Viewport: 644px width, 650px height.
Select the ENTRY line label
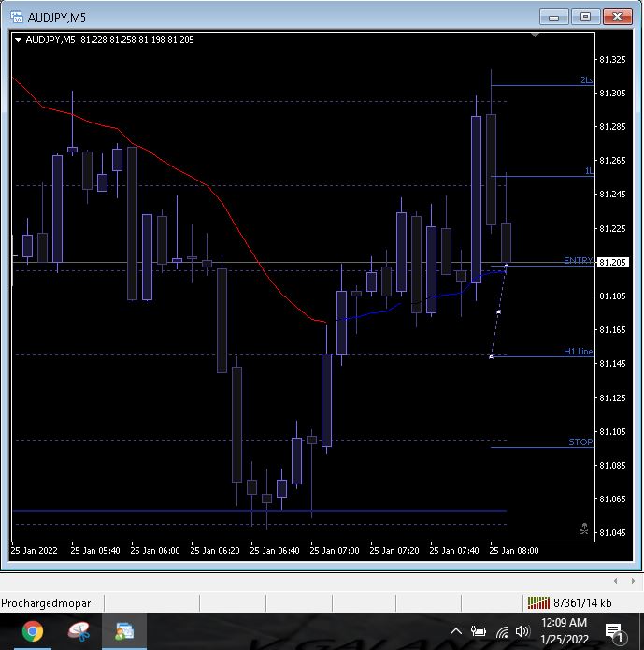coord(579,260)
